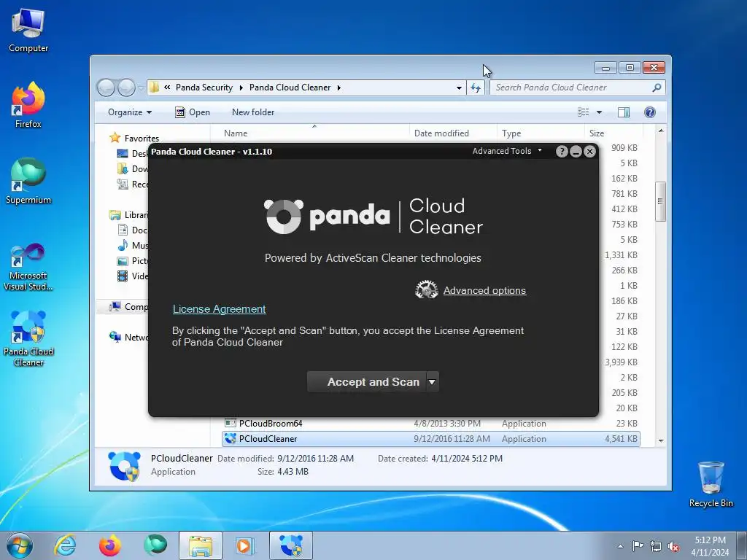Open the view options dropdown arrow
This screenshot has width=747, height=560.
[x=600, y=112]
